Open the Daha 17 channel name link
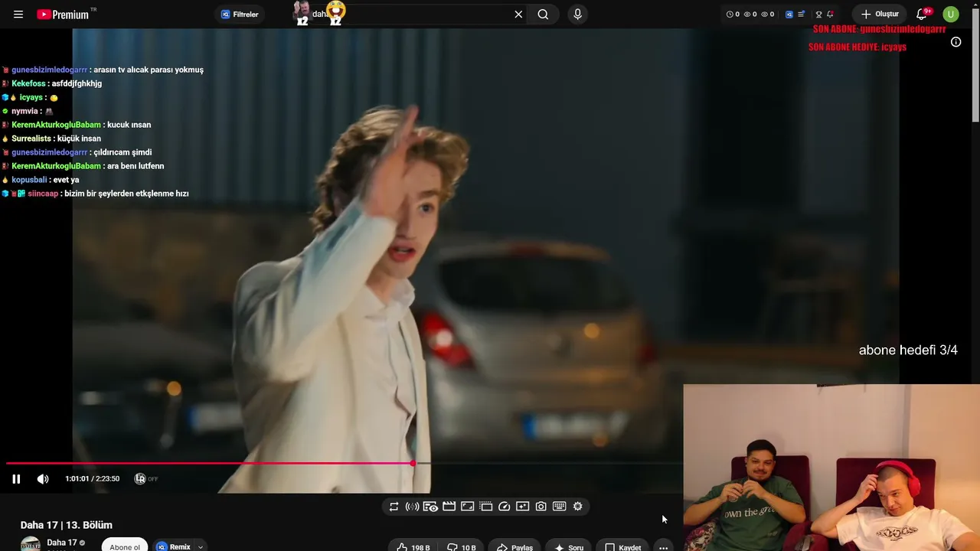 tap(62, 543)
